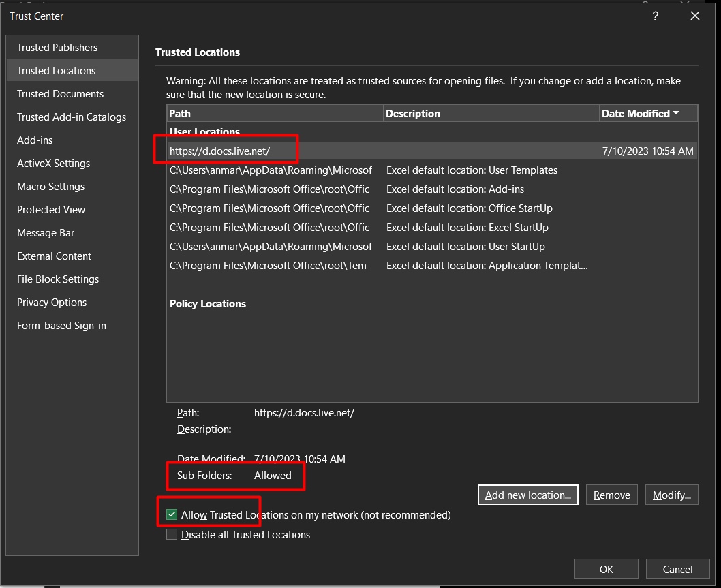Image resolution: width=721 pixels, height=588 pixels.
Task: Enable Disable all Trusted Locations checkbox
Action: tap(172, 535)
